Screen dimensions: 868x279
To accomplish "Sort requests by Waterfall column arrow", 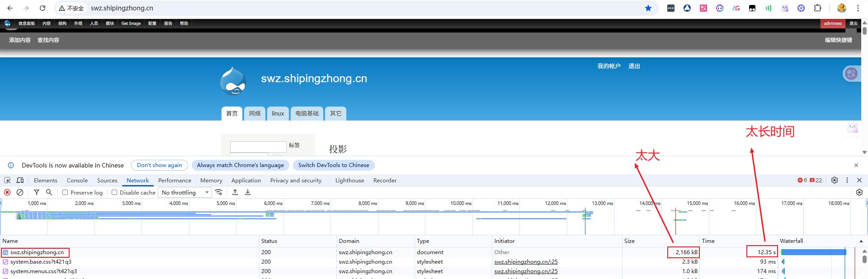I will (x=861, y=241).
